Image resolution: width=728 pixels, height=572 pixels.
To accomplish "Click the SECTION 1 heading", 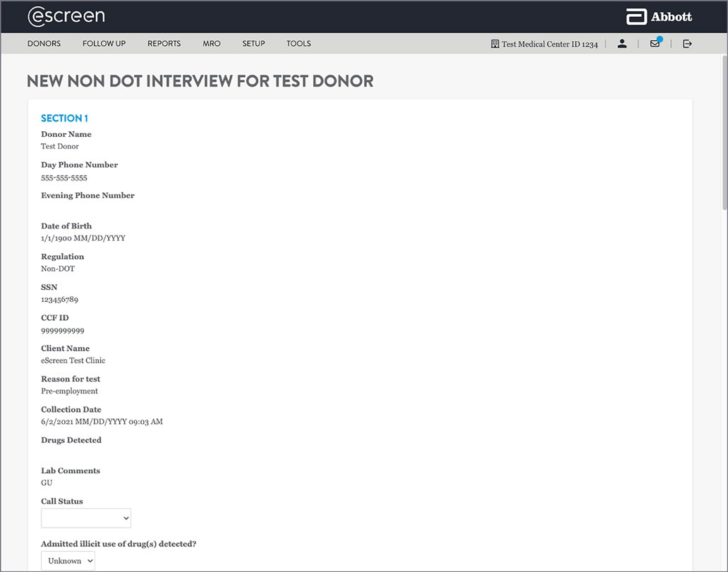I will (64, 118).
